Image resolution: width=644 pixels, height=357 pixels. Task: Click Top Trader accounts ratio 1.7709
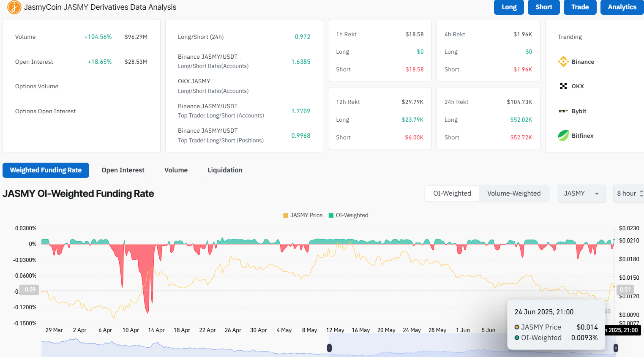click(x=301, y=111)
